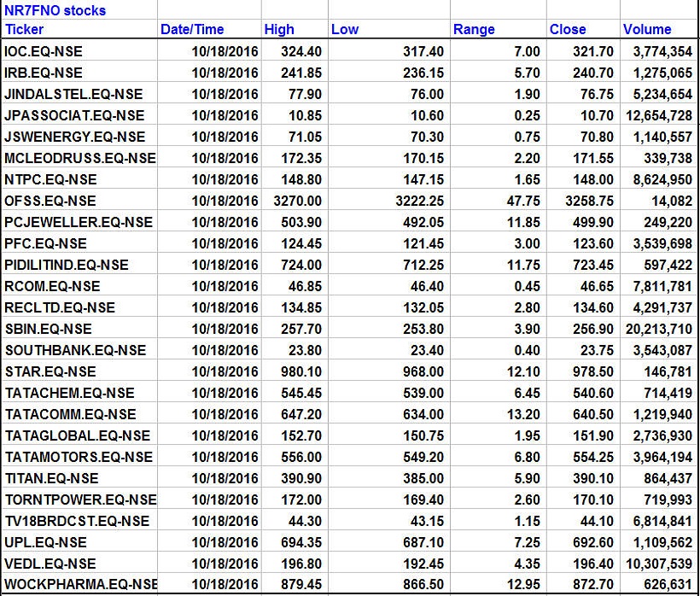Click VEDL close value 196.40

[x=593, y=564]
